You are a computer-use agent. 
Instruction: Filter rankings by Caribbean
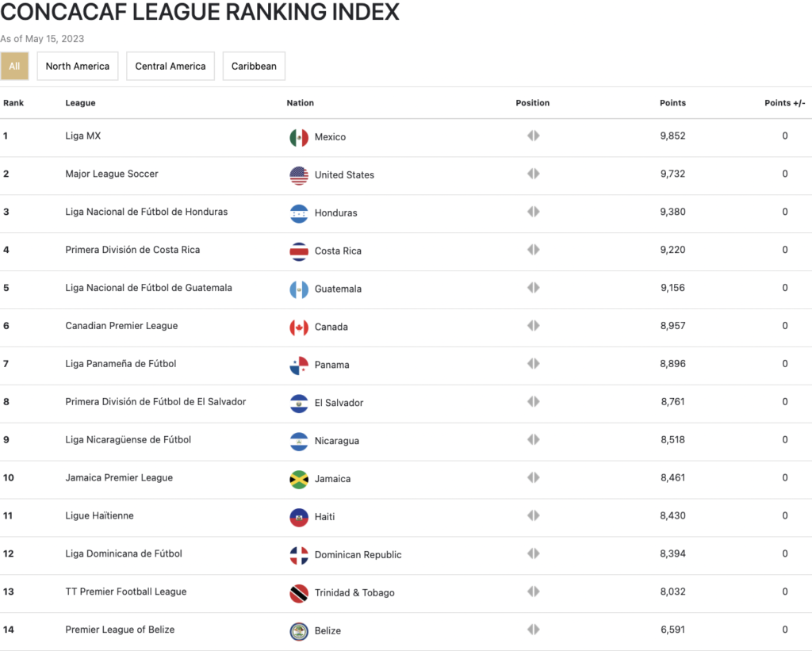coord(254,66)
